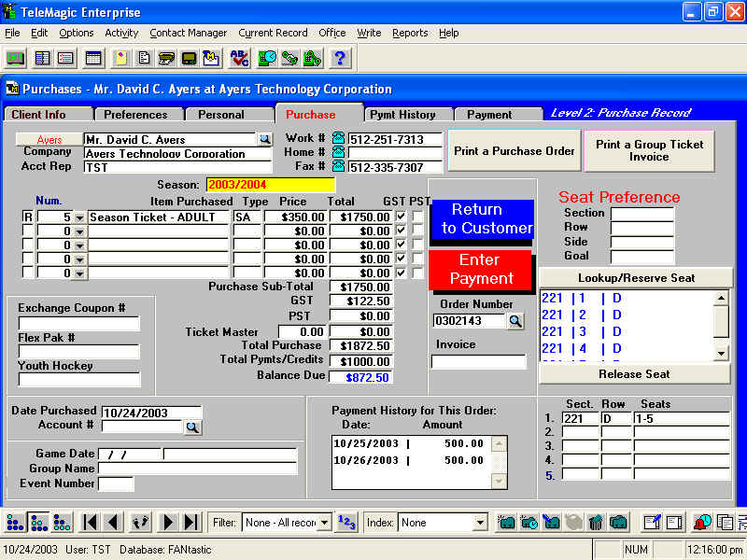Click Print a Purchase Order button
This screenshot has width=747, height=560.
click(514, 150)
